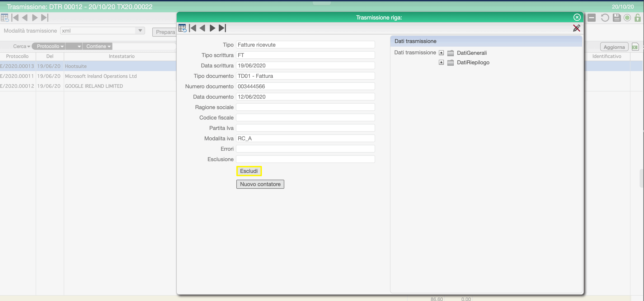Image resolution: width=644 pixels, height=301 pixels.
Task: Click the Prepara button
Action: click(x=165, y=32)
